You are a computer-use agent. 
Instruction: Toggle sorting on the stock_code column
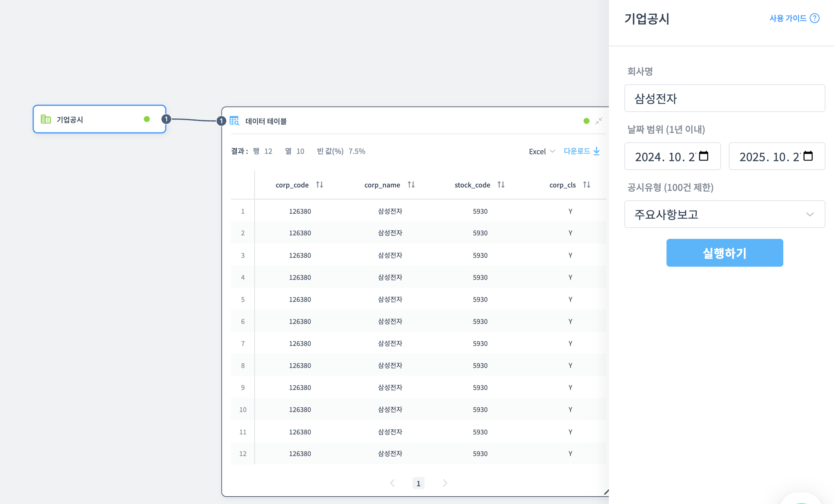click(x=501, y=185)
